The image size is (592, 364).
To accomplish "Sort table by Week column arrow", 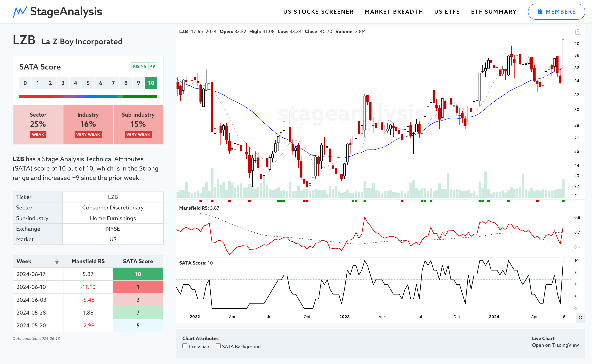I will pos(57,261).
